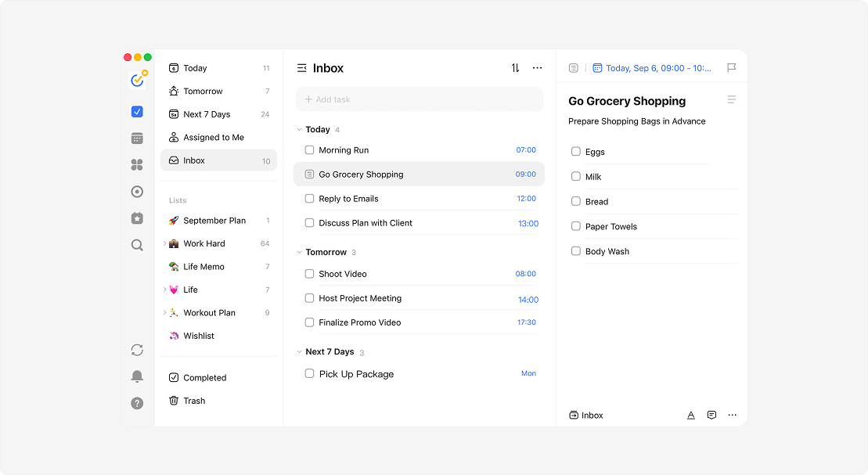868x475 pixels.
Task: Check off Finalize Promo Video task
Action: 309,322
